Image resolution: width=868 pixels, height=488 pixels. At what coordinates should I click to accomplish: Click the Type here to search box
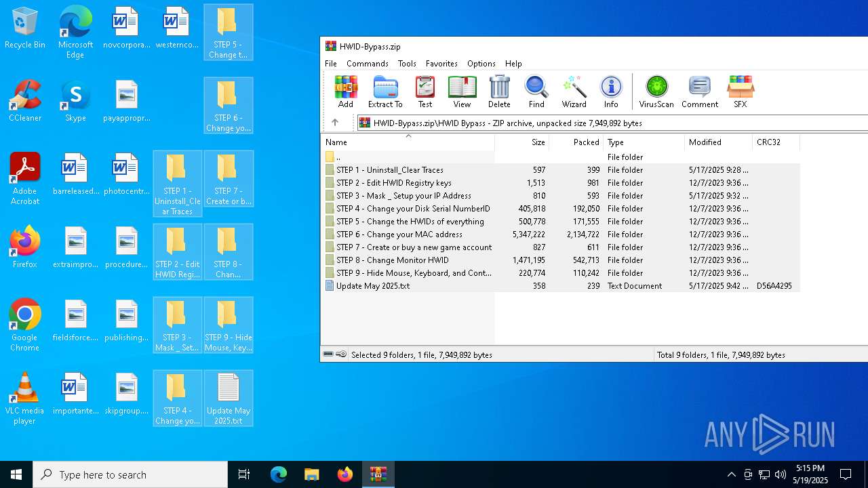click(x=130, y=474)
